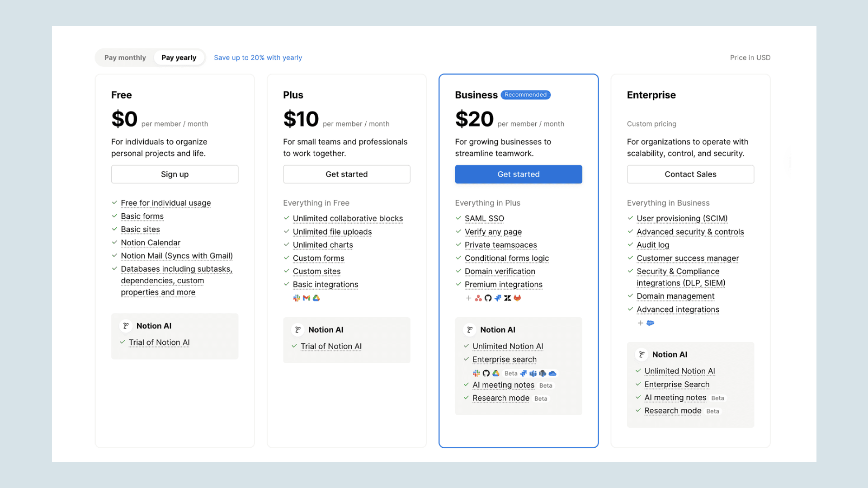This screenshot has height=488, width=868.
Task: Click the GitLab icon under Premium integrations
Action: click(x=517, y=298)
